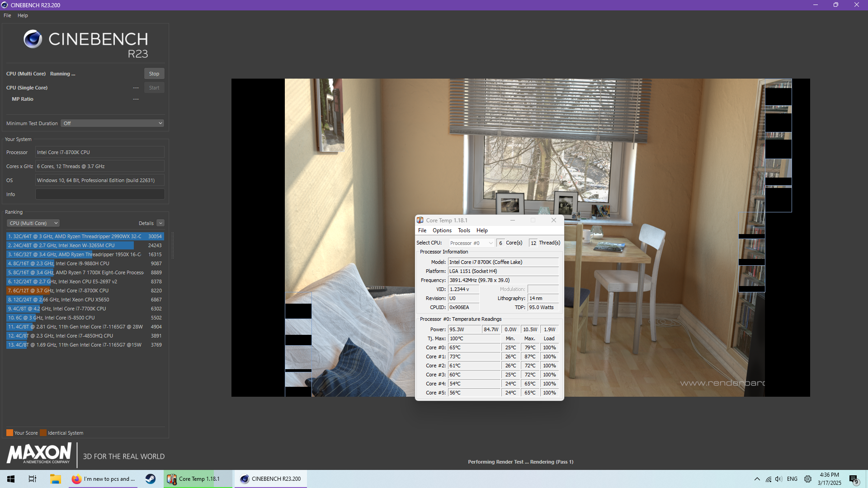The image size is (868, 488).
Task: Expand the ranking Details arrow
Action: 160,223
